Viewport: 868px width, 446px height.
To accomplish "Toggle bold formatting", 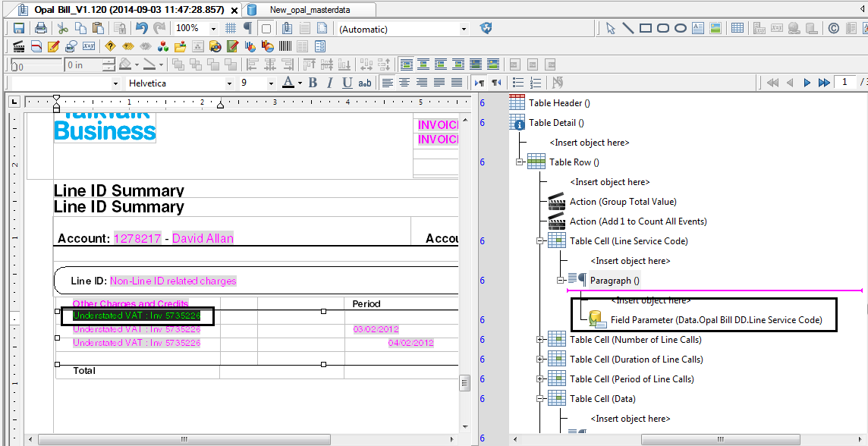I will pyautogui.click(x=313, y=83).
